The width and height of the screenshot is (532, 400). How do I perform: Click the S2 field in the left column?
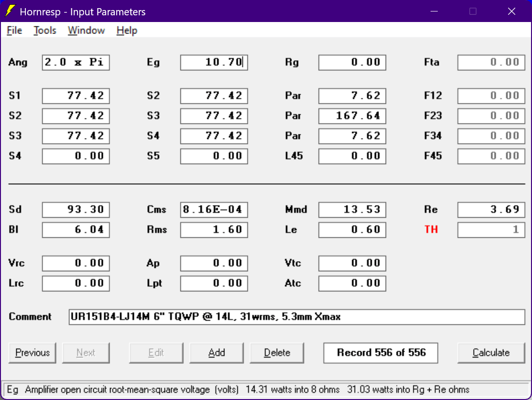pyautogui.click(x=76, y=116)
